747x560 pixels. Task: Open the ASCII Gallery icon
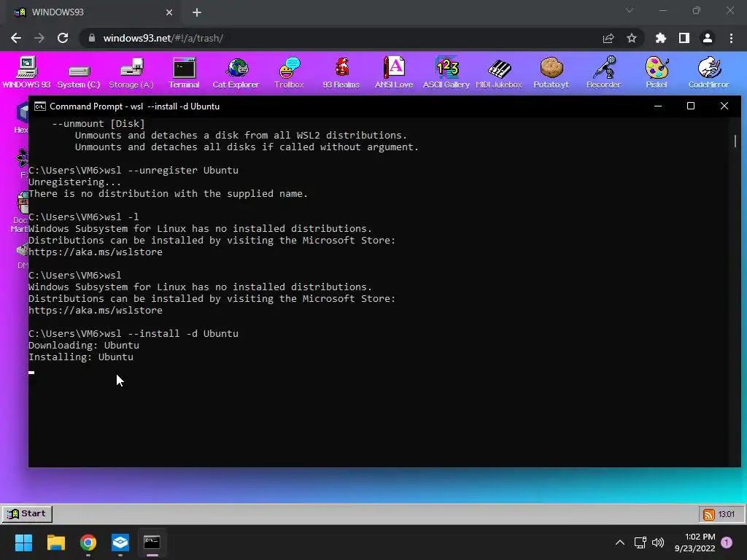446,72
